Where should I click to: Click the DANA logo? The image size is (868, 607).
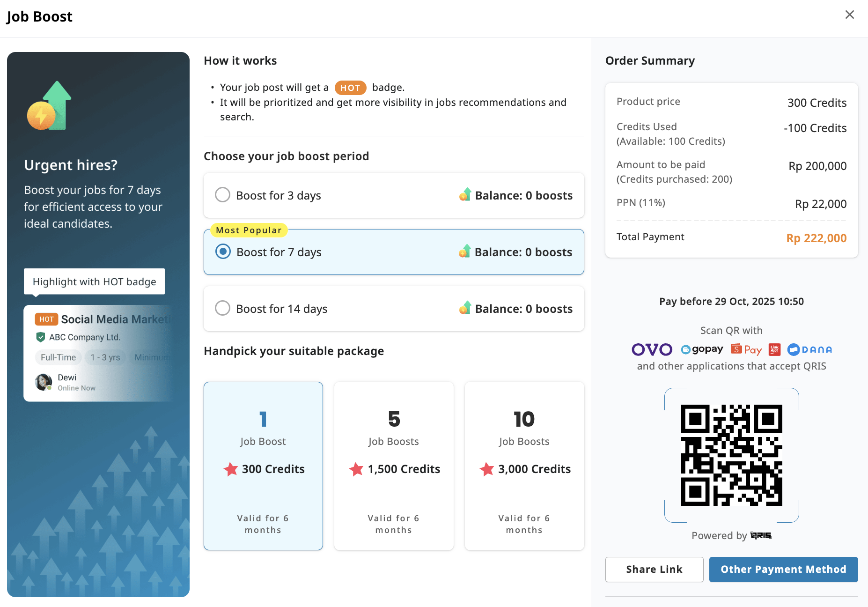pyautogui.click(x=809, y=349)
